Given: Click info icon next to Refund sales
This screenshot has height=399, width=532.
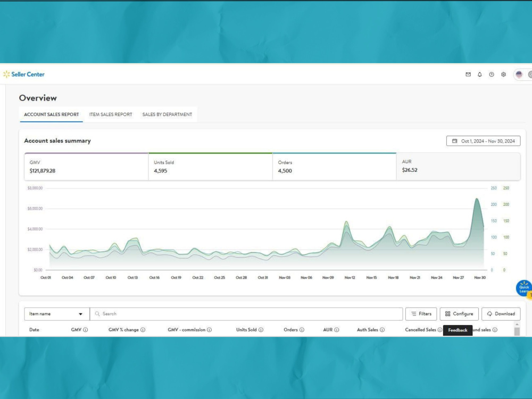Looking at the screenshot, I should pyautogui.click(x=495, y=330).
